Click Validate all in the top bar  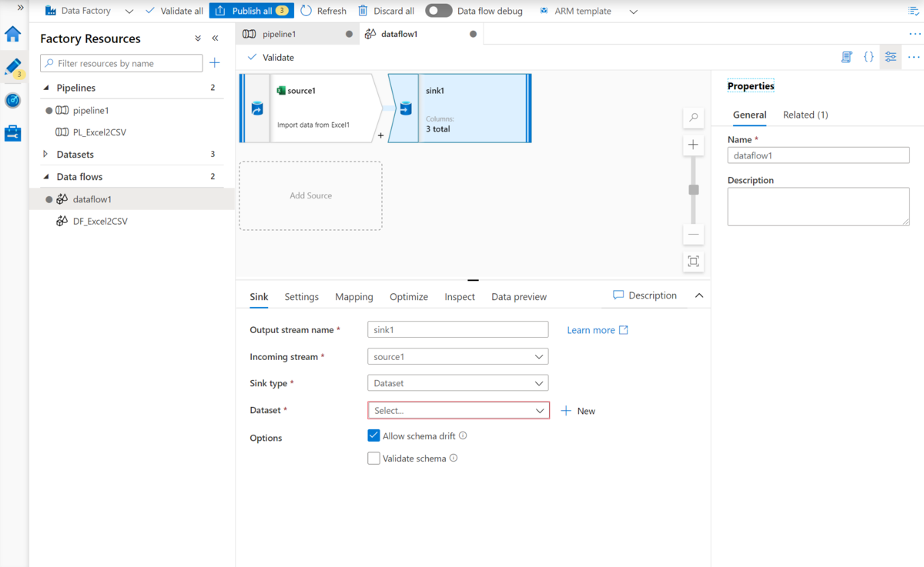click(x=174, y=11)
